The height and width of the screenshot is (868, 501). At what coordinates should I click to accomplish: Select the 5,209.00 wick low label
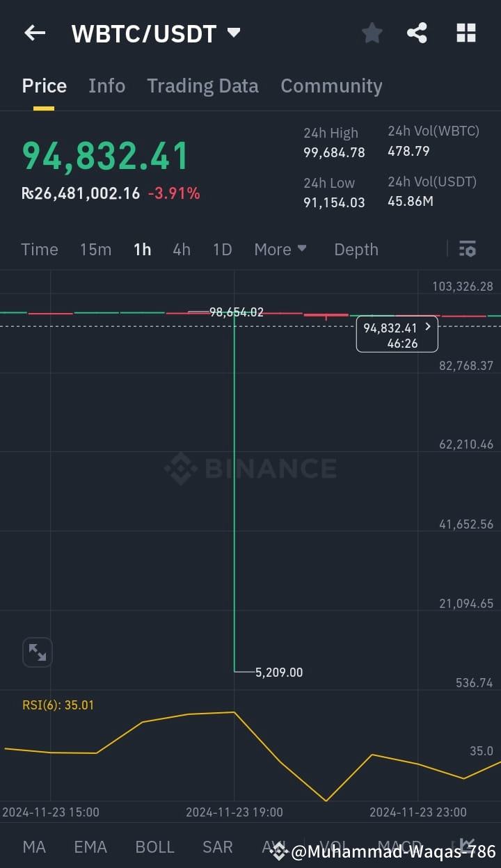278,673
